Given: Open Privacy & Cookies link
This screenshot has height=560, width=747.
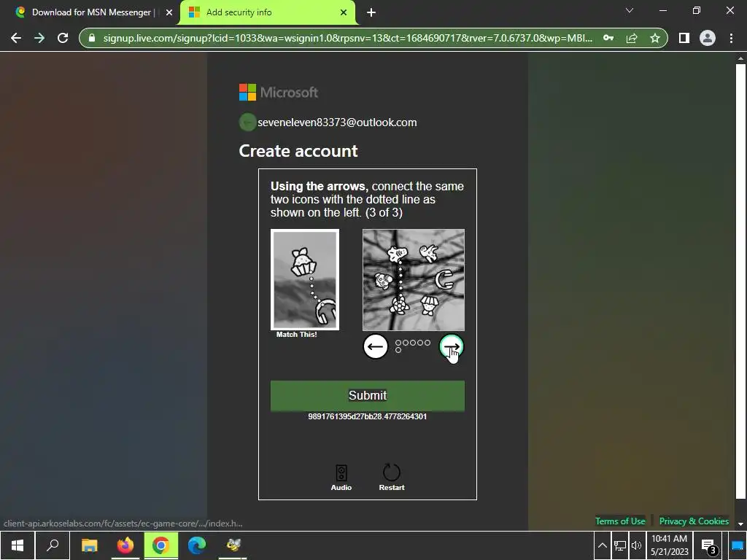Looking at the screenshot, I should coord(694,521).
